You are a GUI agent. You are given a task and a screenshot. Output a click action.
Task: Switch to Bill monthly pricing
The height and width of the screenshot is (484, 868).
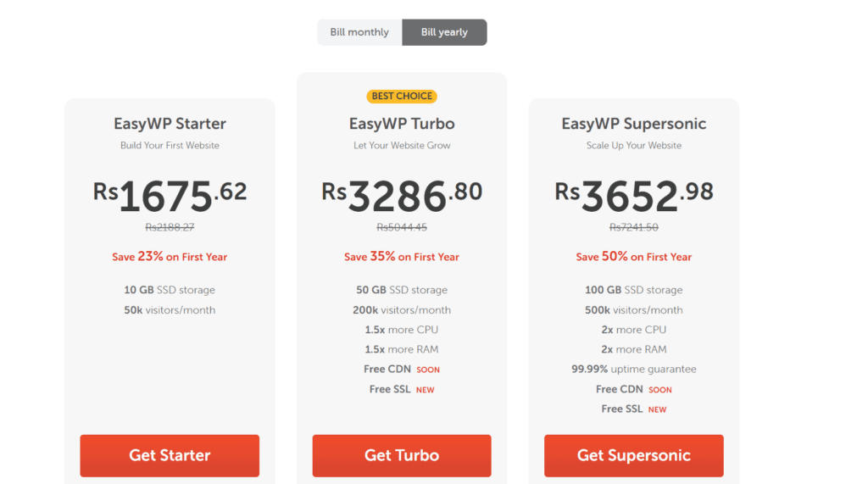[x=359, y=32]
